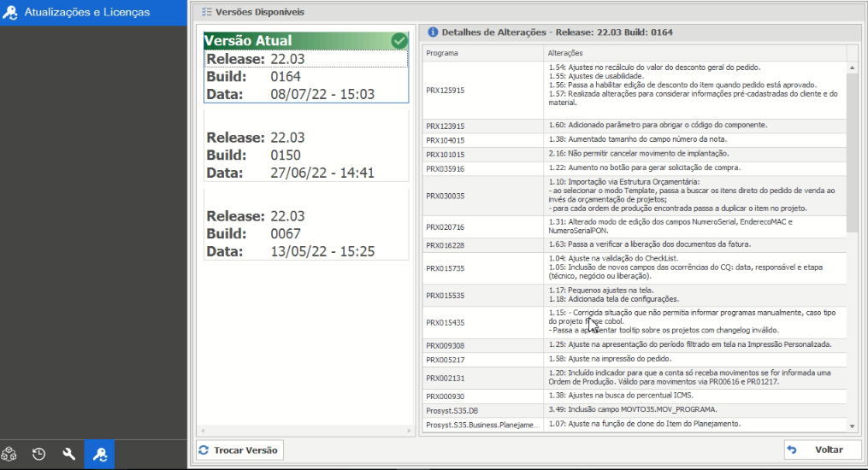Screen dimensions: 868x470
Task: Select the PRX002131 row
Action: (635, 379)
